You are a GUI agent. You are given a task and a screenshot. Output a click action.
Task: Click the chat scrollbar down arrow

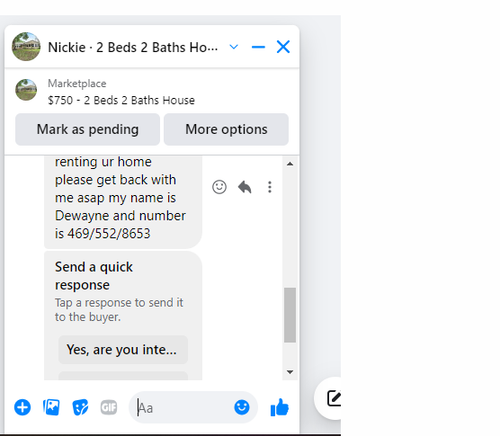point(290,372)
